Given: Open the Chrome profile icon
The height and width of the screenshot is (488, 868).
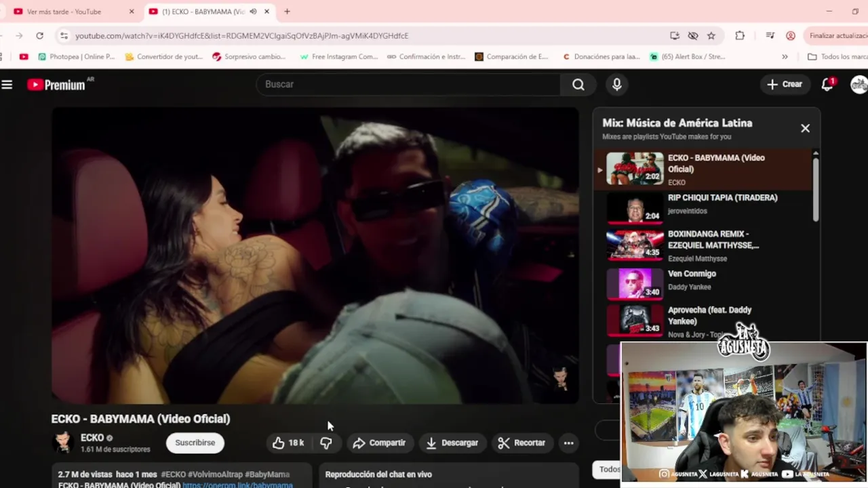Looking at the screenshot, I should pos(791,36).
